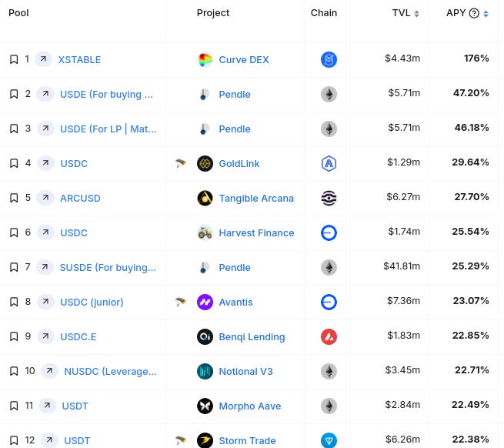Select the 176% APY value

476,59
